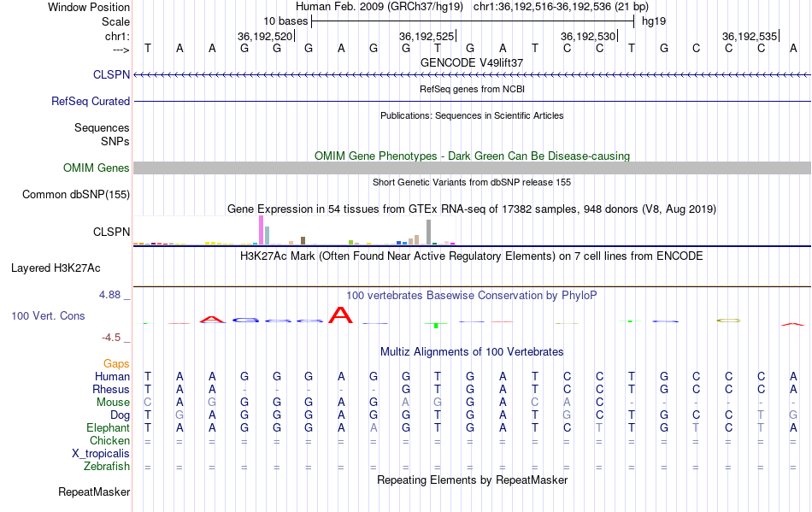Select the Chicken species row label

[x=109, y=440]
